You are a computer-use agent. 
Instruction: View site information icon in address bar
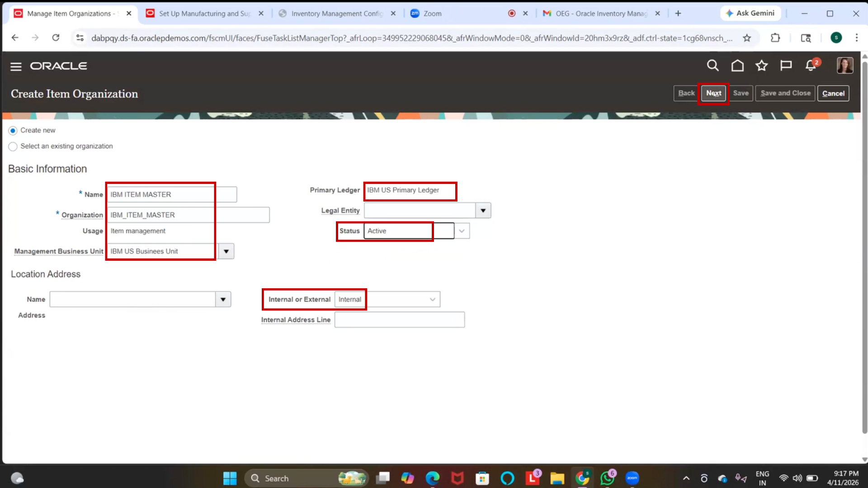coord(80,38)
